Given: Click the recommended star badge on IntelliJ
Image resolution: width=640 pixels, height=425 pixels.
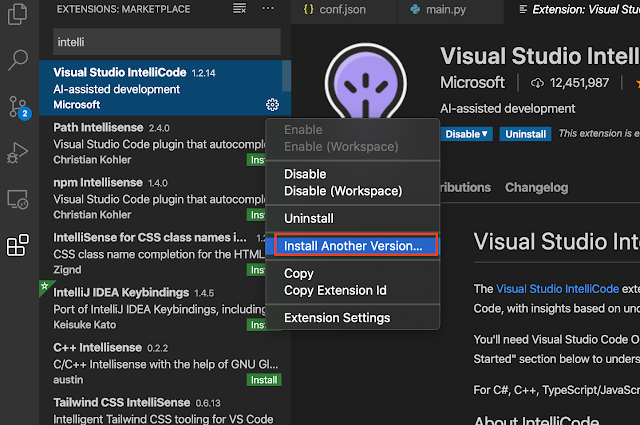Looking at the screenshot, I should [x=44, y=286].
